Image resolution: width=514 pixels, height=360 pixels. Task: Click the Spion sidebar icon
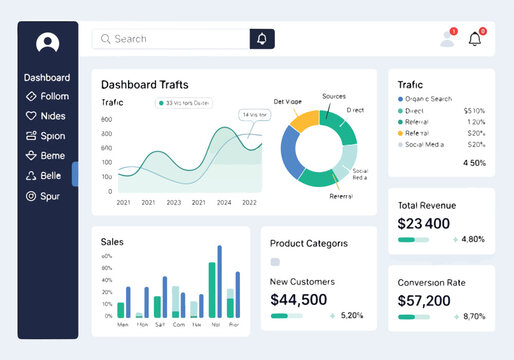point(31,136)
